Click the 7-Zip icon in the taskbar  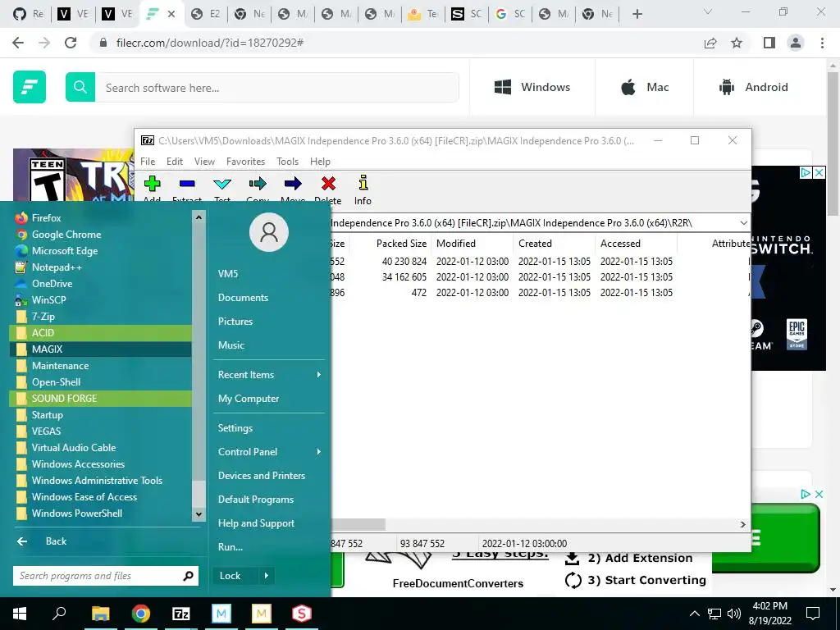[181, 614]
